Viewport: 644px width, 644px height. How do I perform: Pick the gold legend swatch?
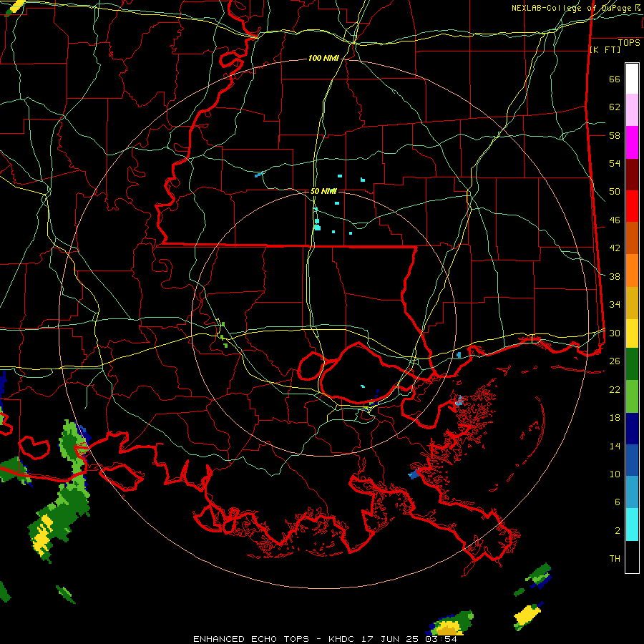632,303
